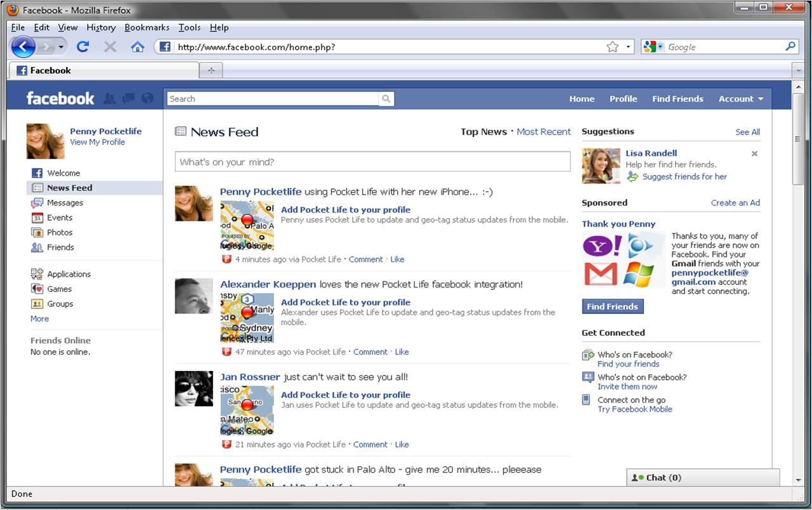Click the Facebook Search field
The image size is (812, 510).
point(273,99)
